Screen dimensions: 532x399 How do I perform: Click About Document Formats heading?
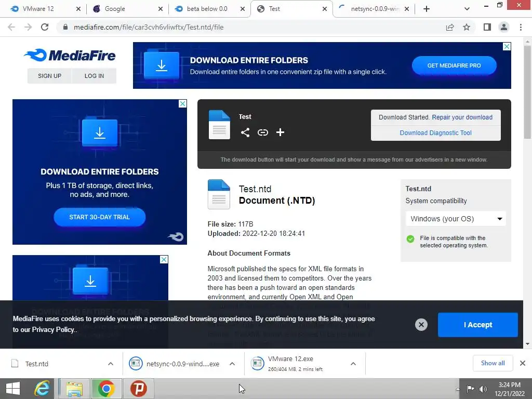tap(249, 253)
